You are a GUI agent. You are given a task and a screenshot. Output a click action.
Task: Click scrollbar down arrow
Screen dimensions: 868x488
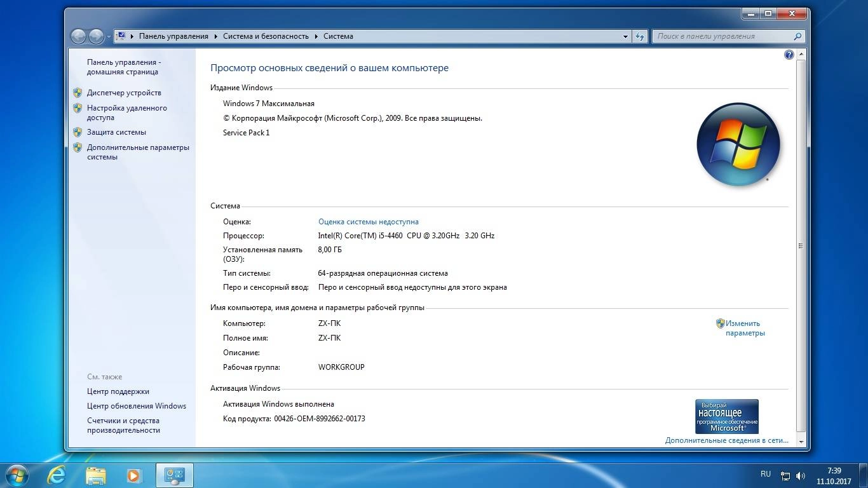click(801, 442)
